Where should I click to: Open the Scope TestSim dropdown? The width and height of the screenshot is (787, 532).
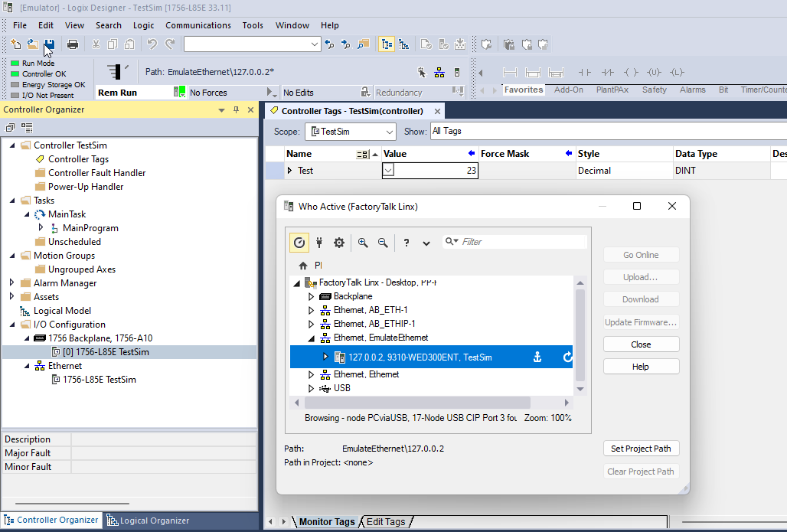click(x=390, y=132)
